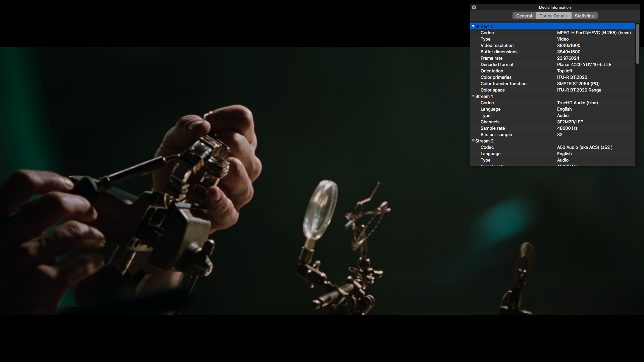644x362 pixels.
Task: Close the Media Information window
Action: pyautogui.click(x=474, y=7)
